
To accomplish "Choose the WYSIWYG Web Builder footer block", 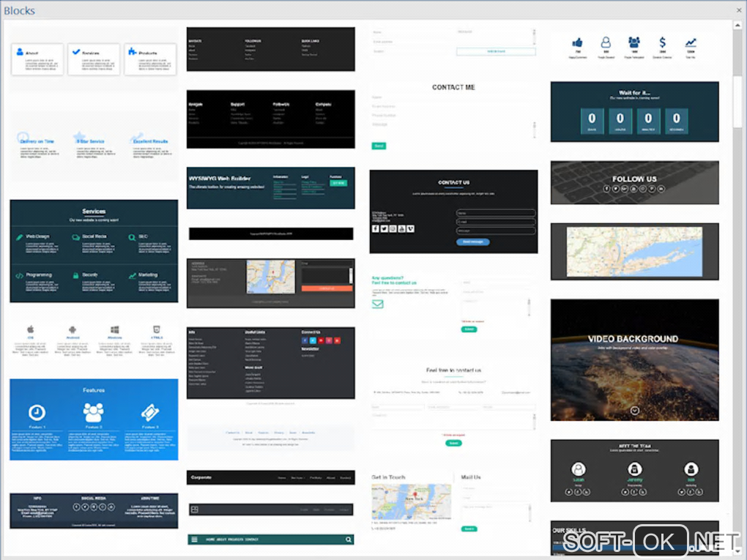I will [270, 187].
